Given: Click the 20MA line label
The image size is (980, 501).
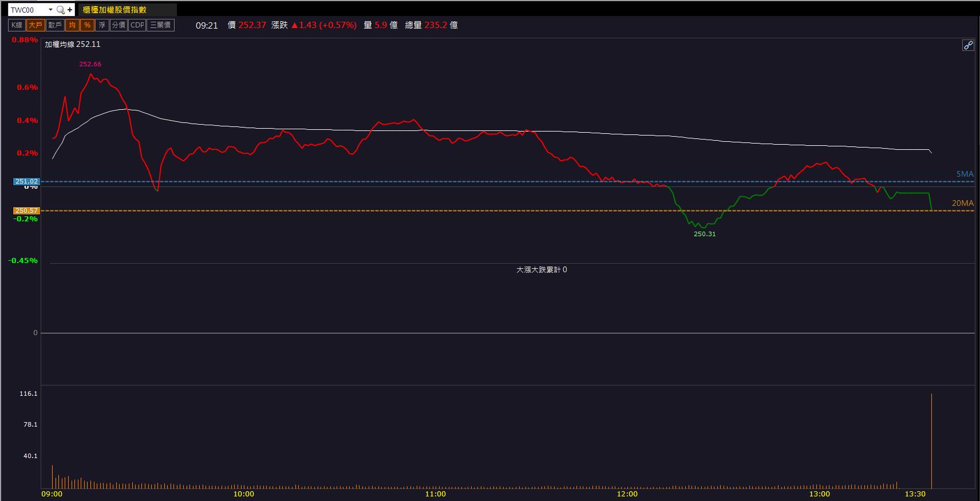Looking at the screenshot, I should (963, 203).
